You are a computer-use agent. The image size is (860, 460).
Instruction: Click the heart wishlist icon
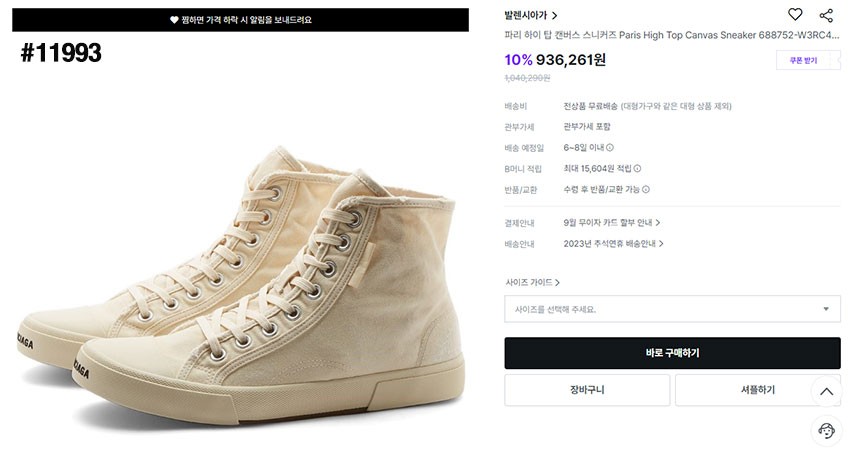pyautogui.click(x=795, y=15)
